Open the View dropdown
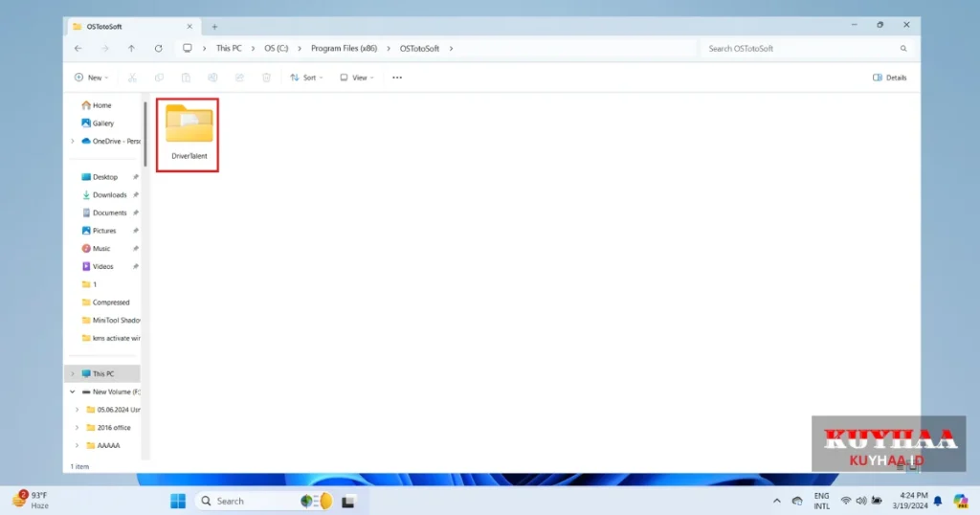 coord(357,78)
